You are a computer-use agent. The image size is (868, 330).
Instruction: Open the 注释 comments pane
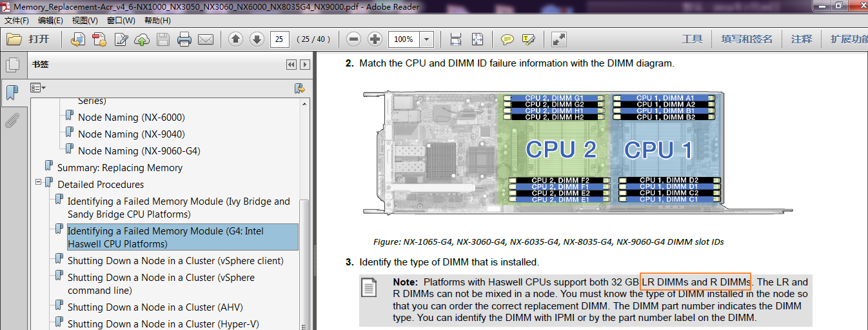point(802,39)
